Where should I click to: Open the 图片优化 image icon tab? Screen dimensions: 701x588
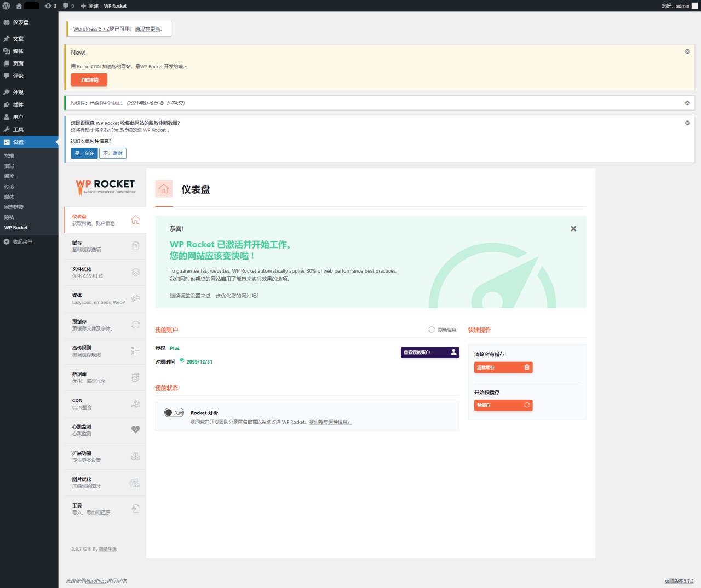click(135, 483)
